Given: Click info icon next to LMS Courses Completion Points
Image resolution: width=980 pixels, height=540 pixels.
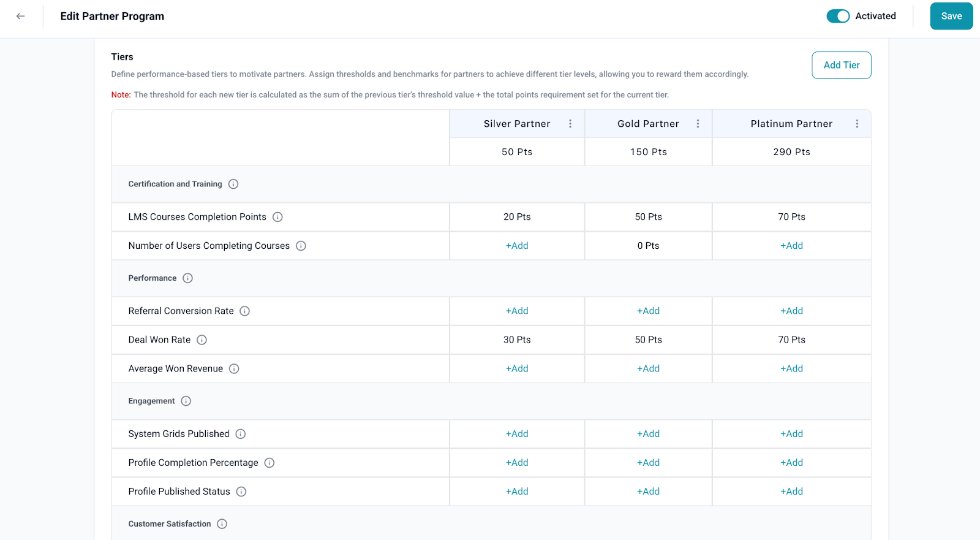Looking at the screenshot, I should coord(277,217).
